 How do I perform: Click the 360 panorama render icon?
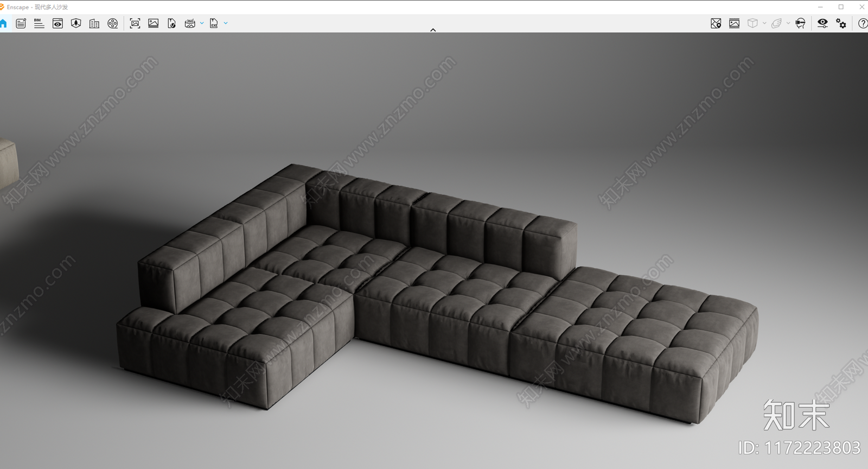(190, 23)
